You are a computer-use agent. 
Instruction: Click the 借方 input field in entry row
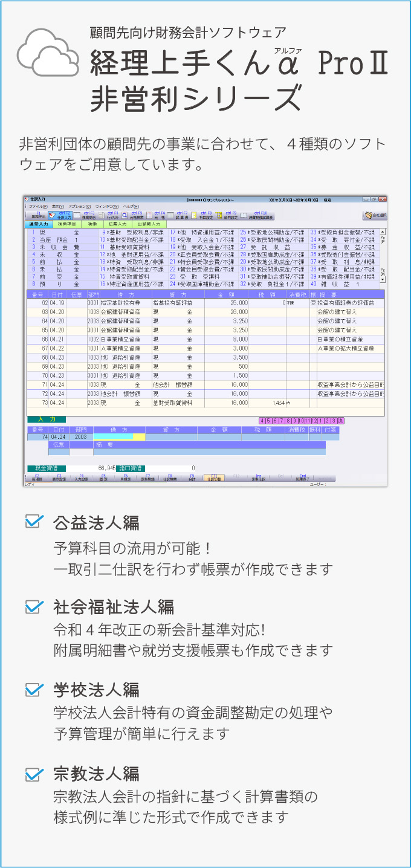click(x=119, y=437)
